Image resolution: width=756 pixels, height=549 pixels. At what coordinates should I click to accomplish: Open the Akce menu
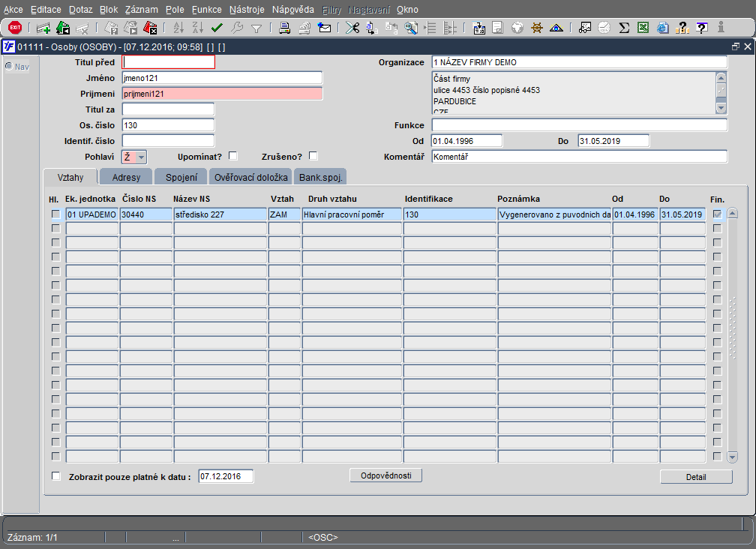pos(13,10)
